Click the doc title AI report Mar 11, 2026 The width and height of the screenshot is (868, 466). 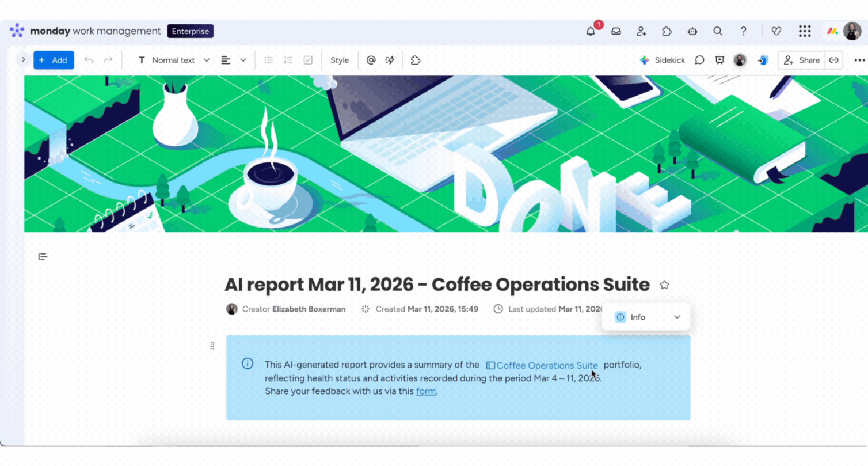(x=437, y=285)
